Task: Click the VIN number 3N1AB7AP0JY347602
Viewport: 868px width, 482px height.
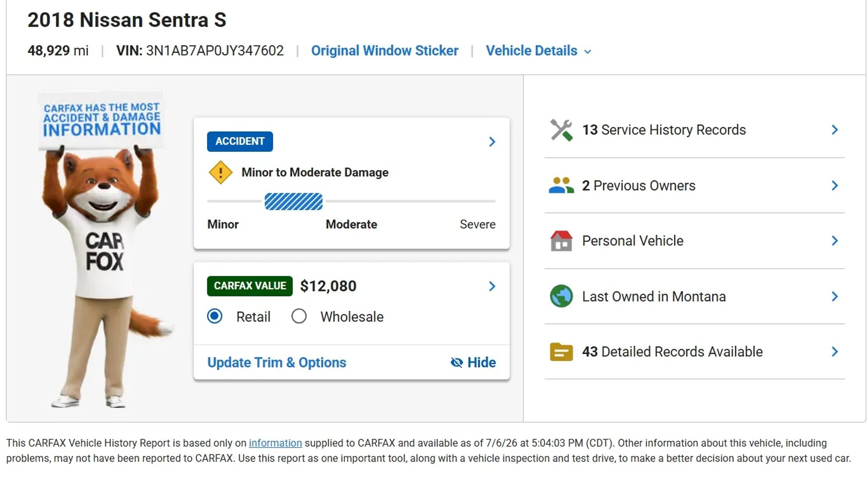Action: (215, 51)
